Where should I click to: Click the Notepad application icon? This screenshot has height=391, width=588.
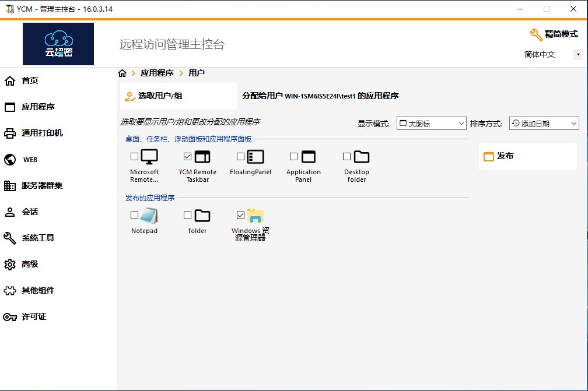149,216
